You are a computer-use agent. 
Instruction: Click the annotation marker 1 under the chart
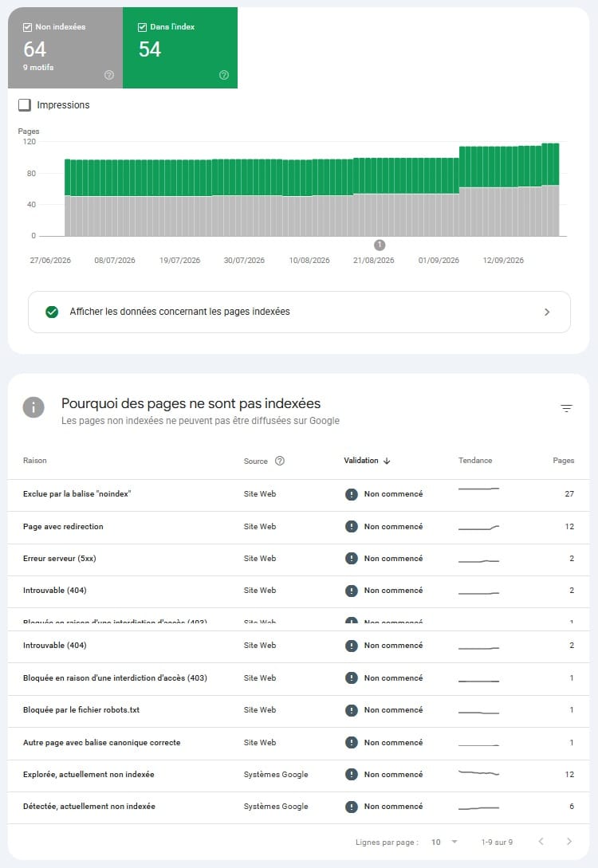[x=380, y=245]
